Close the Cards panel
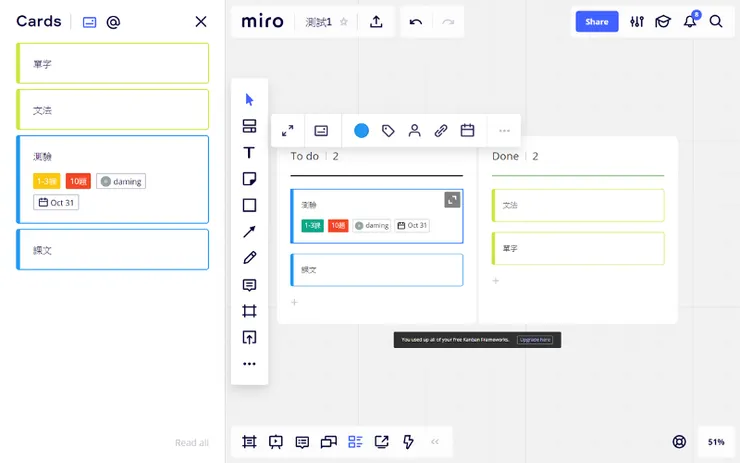The height and width of the screenshot is (463, 740). (x=201, y=22)
